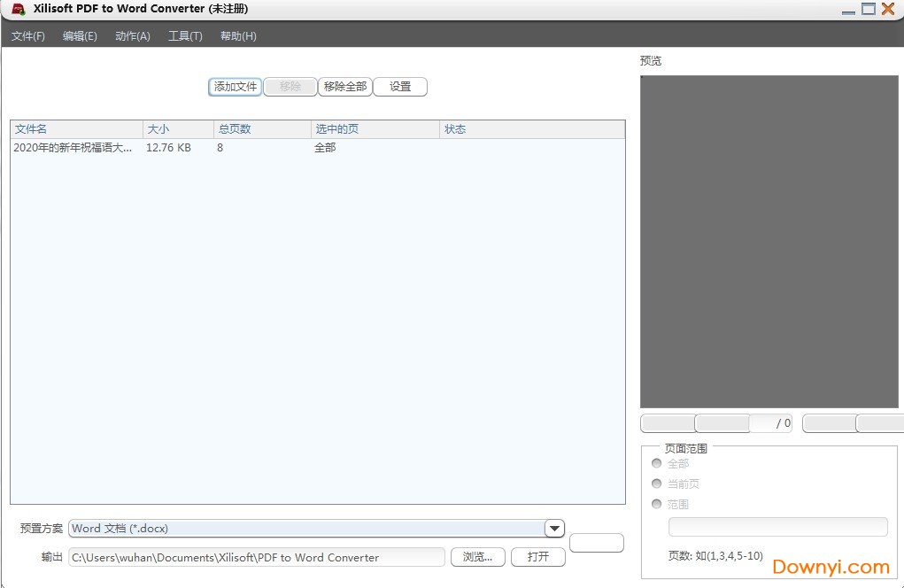This screenshot has width=904, height=588.
Task: Open the 工具(T) menu
Action: pos(185,36)
